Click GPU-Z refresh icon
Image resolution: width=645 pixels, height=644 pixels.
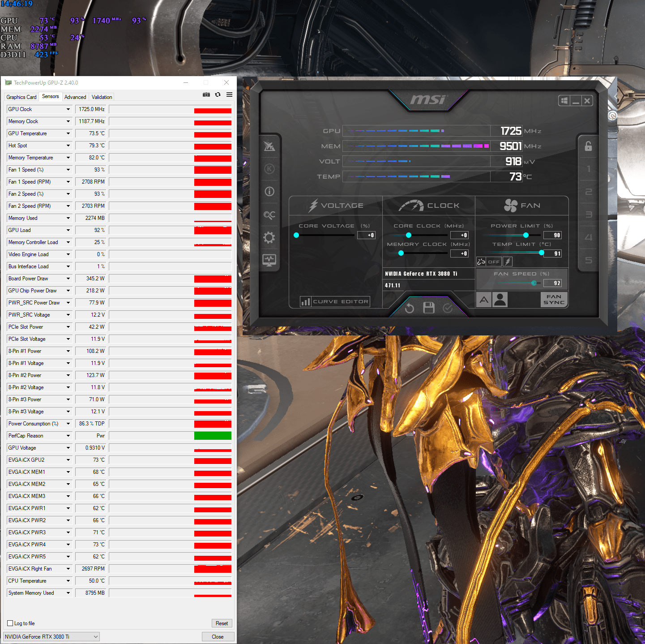coord(218,94)
